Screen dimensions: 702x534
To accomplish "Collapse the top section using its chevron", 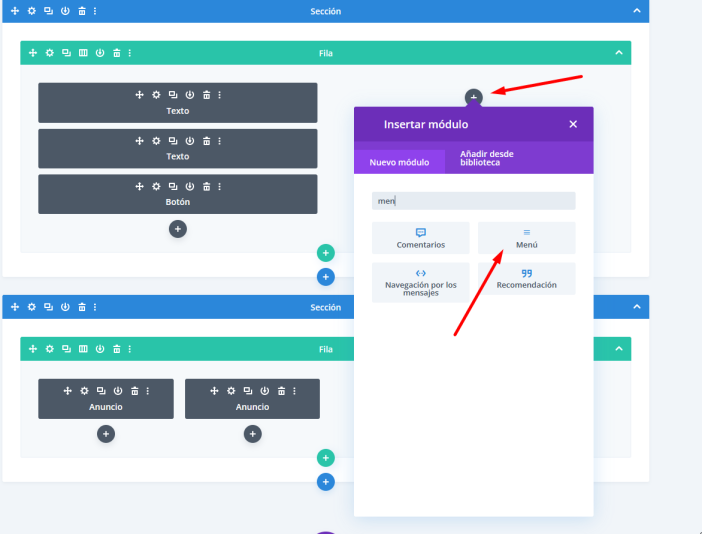I will pos(637,11).
